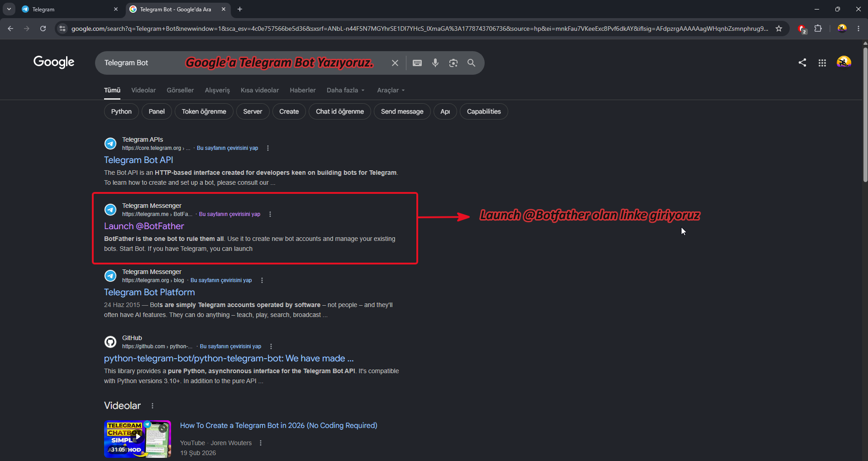This screenshot has width=868, height=461.
Task: Select the Tümü results tab
Action: tap(112, 90)
